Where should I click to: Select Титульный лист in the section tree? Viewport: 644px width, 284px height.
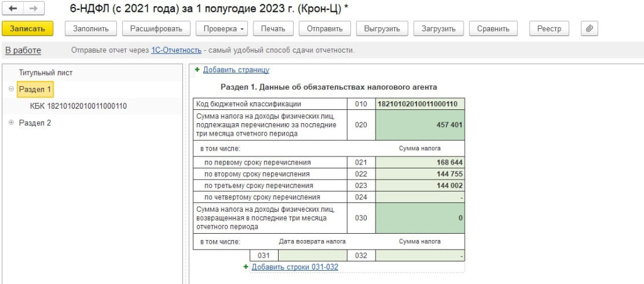pos(45,73)
